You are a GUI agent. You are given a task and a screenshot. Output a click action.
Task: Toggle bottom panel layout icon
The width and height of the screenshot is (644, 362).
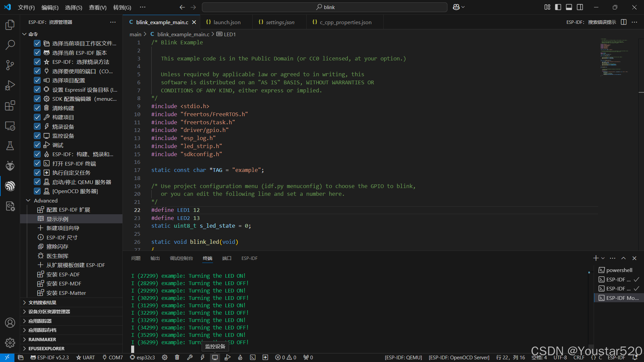[x=569, y=7]
